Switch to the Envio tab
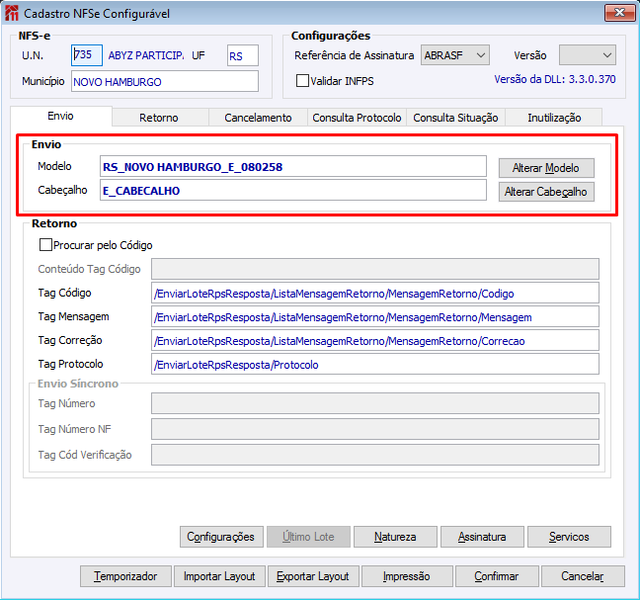 tap(61, 116)
